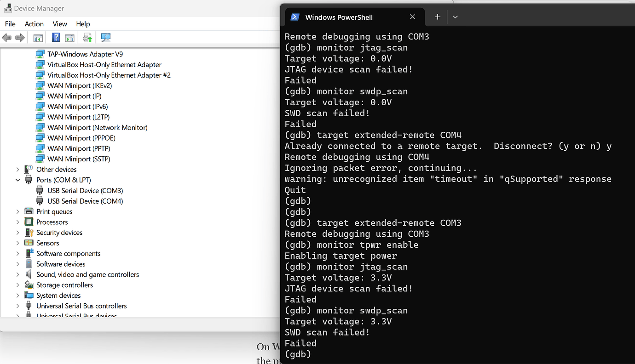Open the terminal profile dropdown chevron

click(x=455, y=17)
